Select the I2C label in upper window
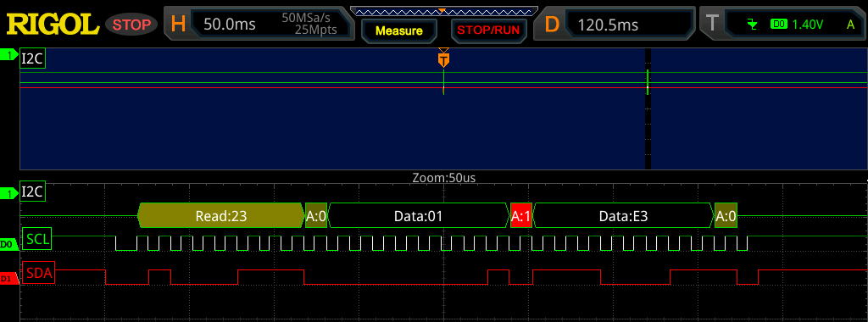 pyautogui.click(x=32, y=58)
